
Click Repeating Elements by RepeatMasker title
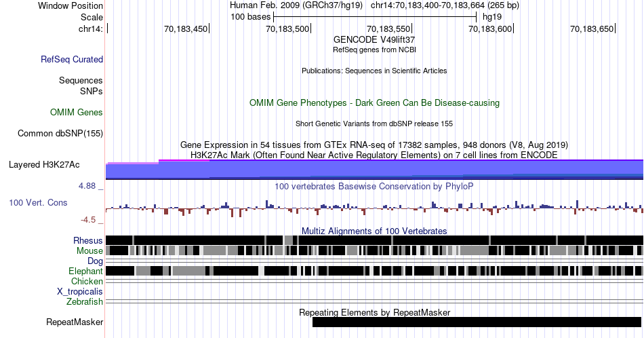click(x=374, y=312)
